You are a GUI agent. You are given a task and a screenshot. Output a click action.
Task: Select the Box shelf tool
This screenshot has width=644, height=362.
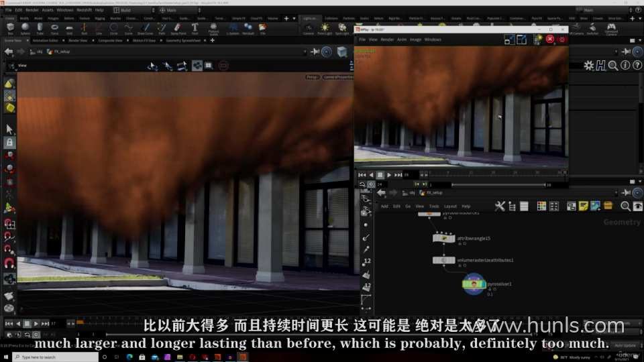10,28
